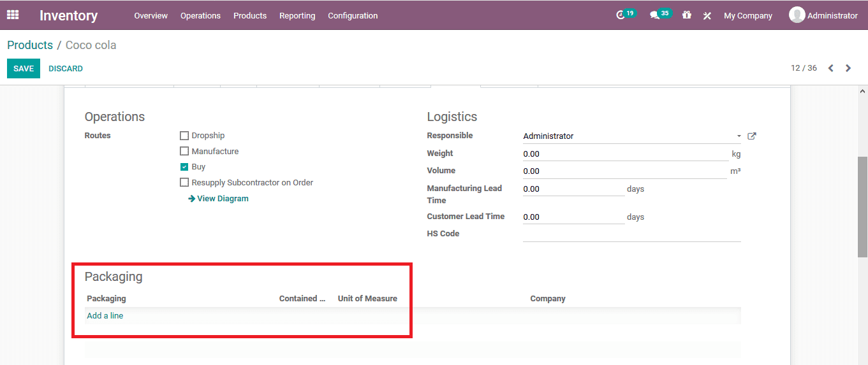Sort by Contained column header
Image resolution: width=868 pixels, height=365 pixels.
[302, 299]
